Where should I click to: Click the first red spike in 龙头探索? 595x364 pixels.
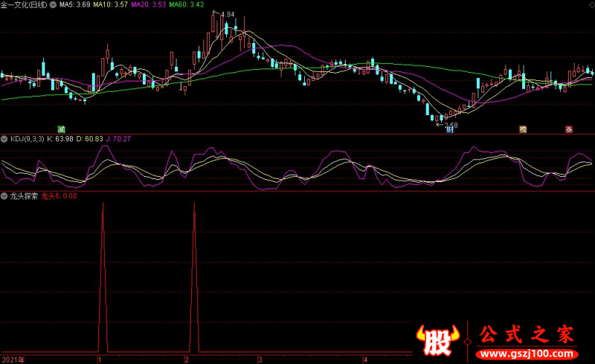point(103,275)
